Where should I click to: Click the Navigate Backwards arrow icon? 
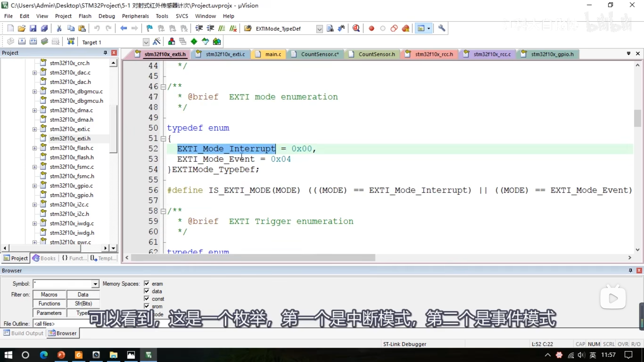pos(123,28)
